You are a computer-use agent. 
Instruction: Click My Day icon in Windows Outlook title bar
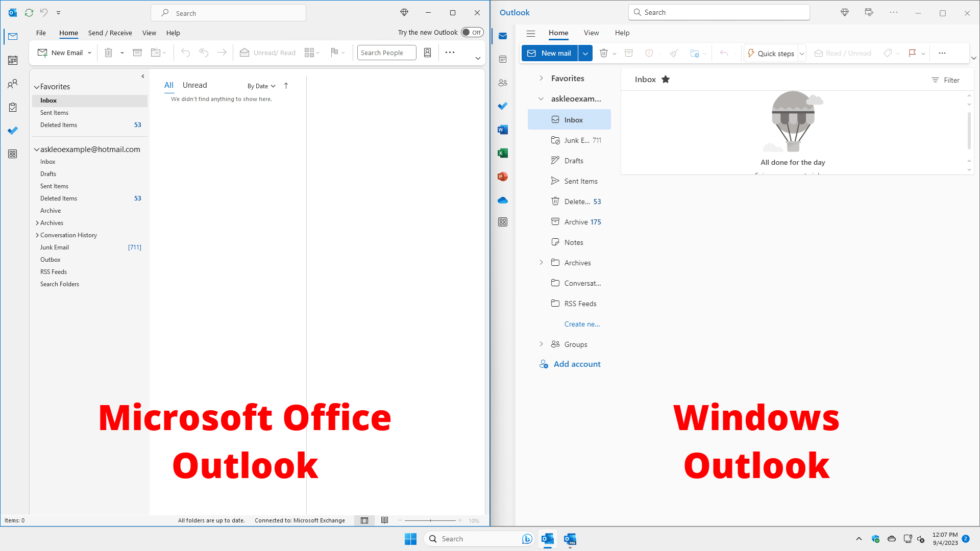[869, 12]
